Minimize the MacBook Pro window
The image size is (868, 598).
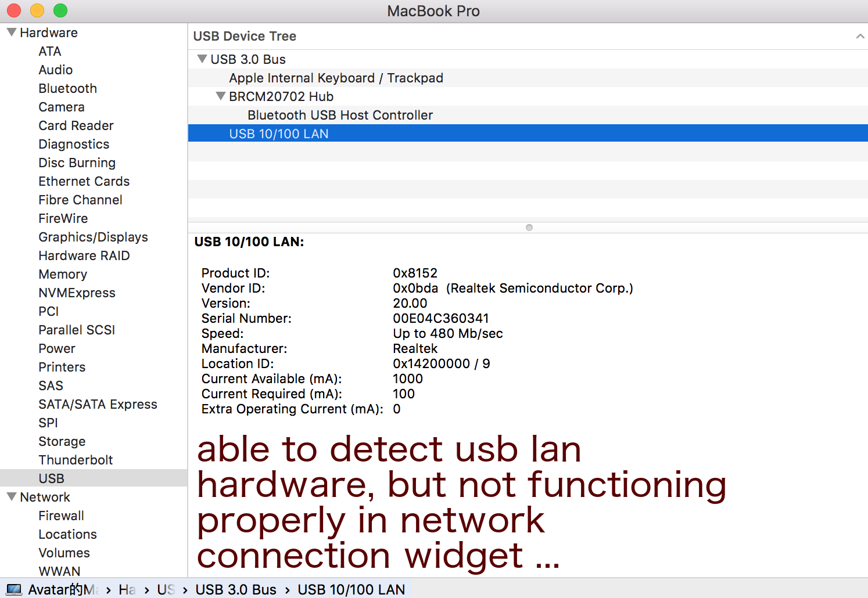(x=37, y=10)
